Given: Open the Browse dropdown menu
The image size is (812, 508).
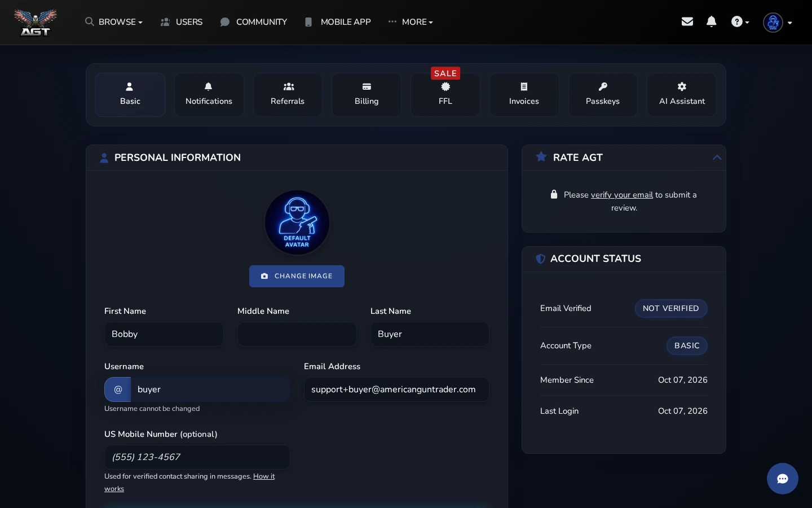Looking at the screenshot, I should (113, 22).
